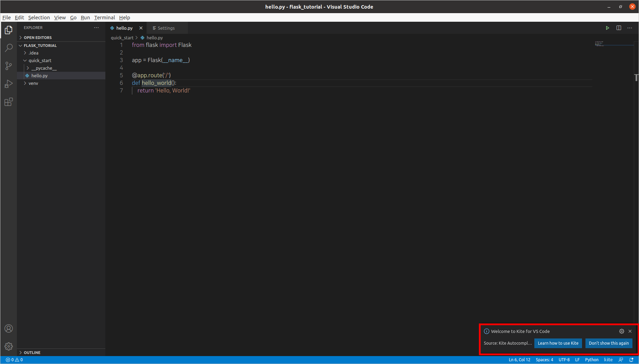Viewport: 639px width, 364px height.
Task: Click the editor minimap preview
Action: [613, 44]
